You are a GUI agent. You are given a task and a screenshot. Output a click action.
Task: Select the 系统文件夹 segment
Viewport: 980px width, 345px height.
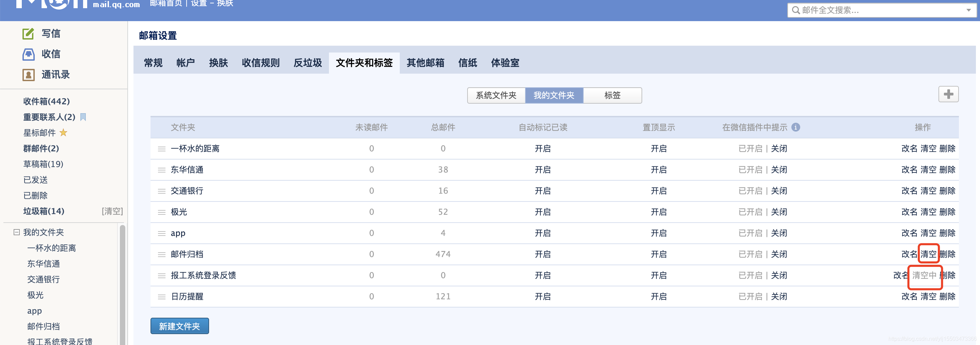496,95
